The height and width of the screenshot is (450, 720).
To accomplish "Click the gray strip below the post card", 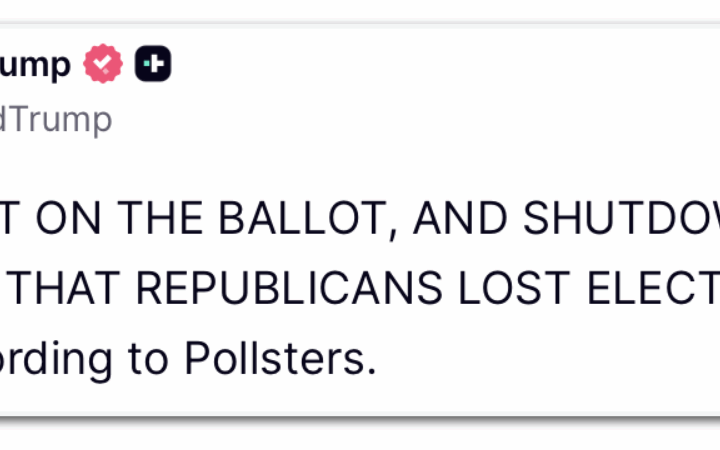I will coord(360,433).
